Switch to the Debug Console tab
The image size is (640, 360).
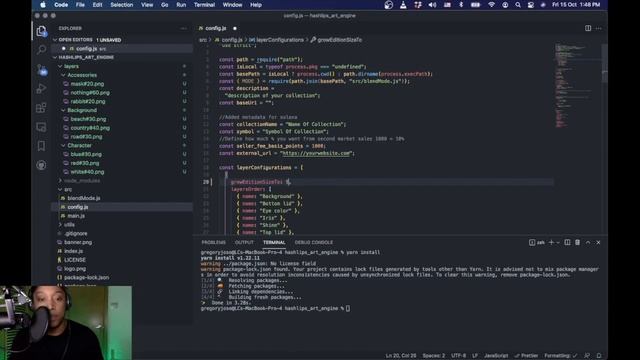coord(313,242)
